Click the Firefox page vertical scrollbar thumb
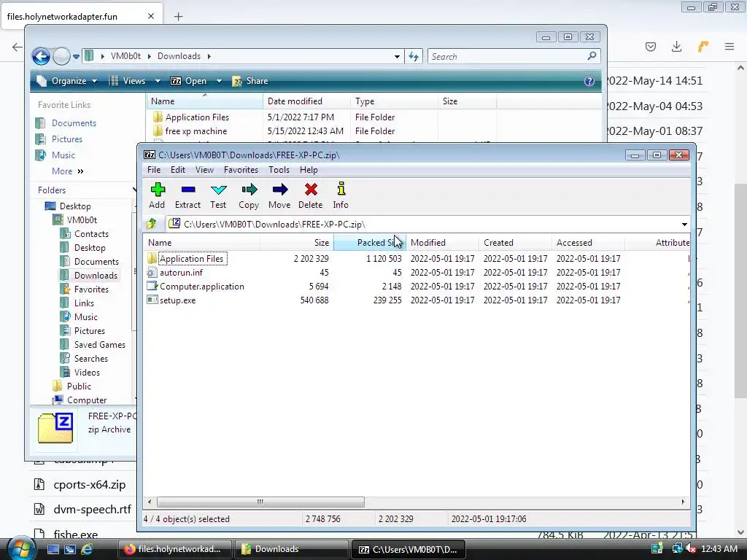The image size is (747, 560). [x=740, y=290]
